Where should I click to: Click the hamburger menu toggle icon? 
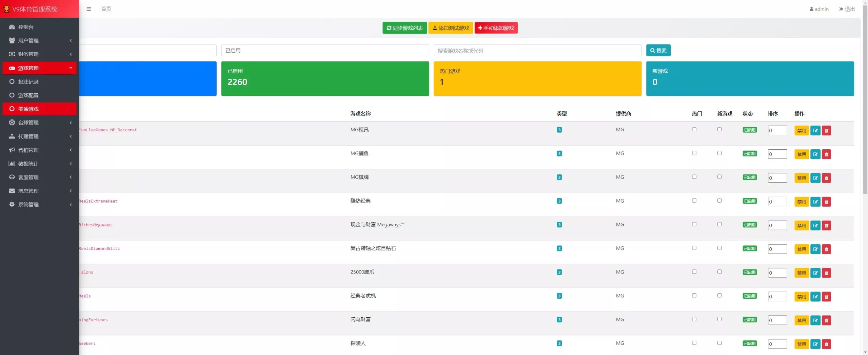pos(89,9)
